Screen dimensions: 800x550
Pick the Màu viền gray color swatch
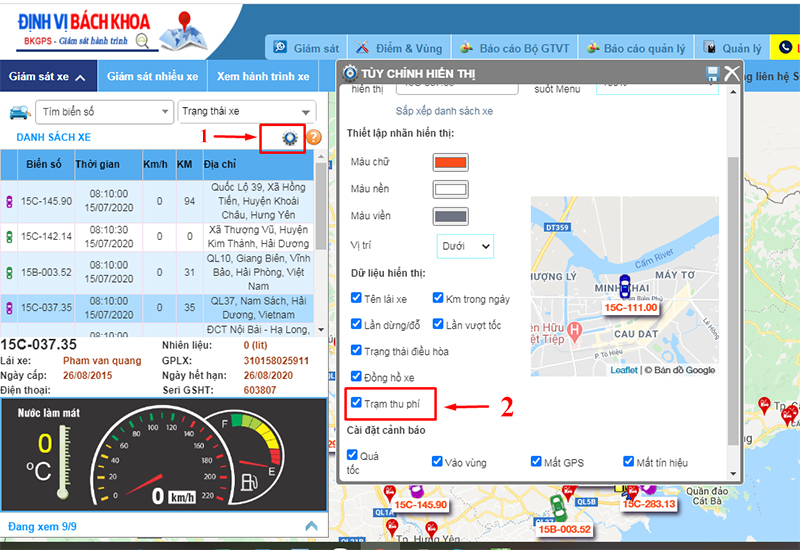[451, 216]
